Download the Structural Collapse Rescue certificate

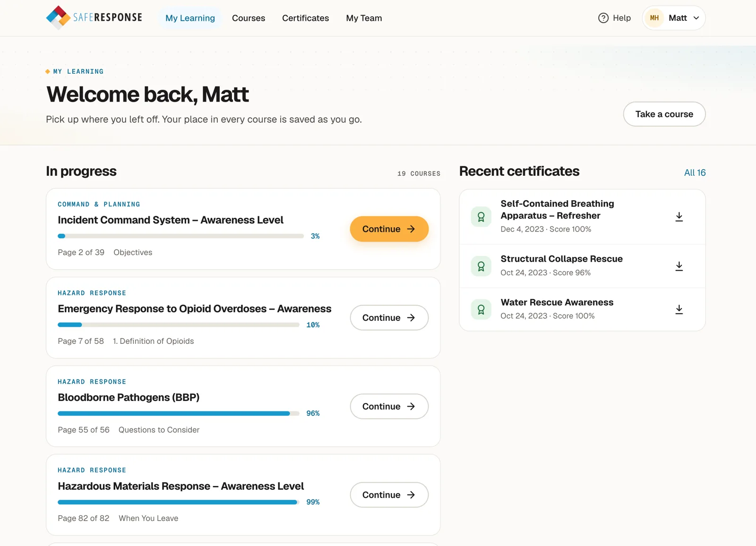[x=679, y=266]
